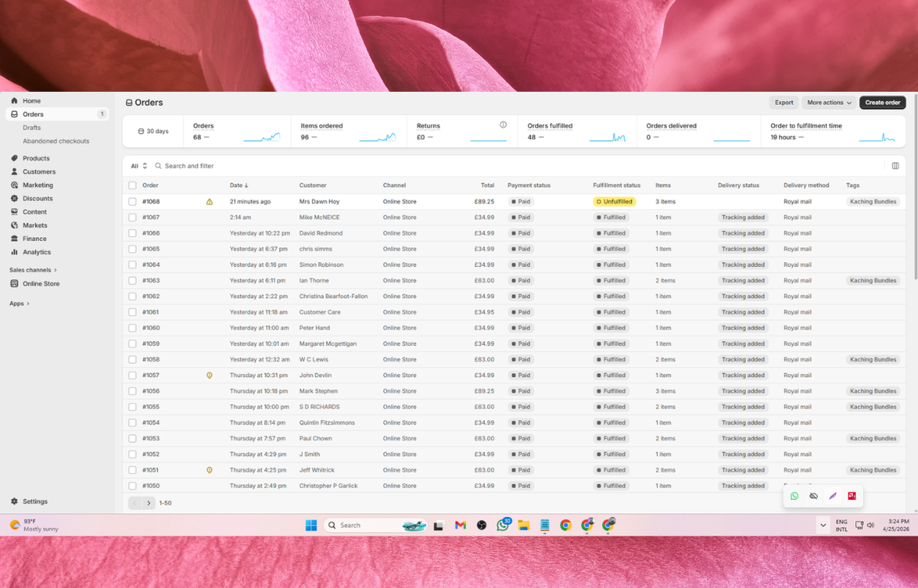Go to the next page of orders
Image resolution: width=918 pixels, height=588 pixels.
click(149, 503)
